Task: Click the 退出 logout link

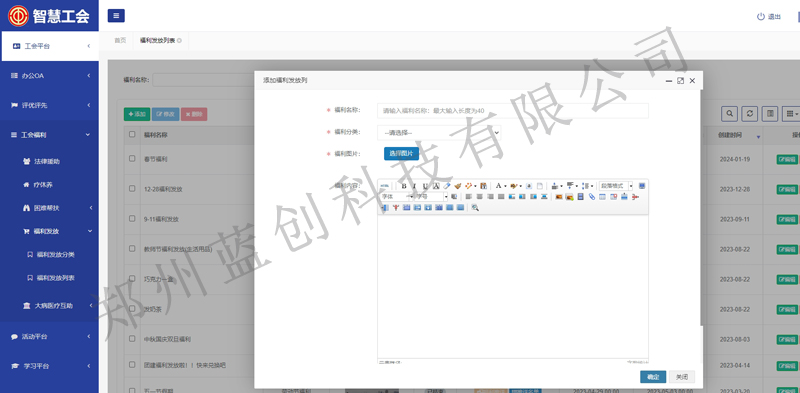Action: 769,16
